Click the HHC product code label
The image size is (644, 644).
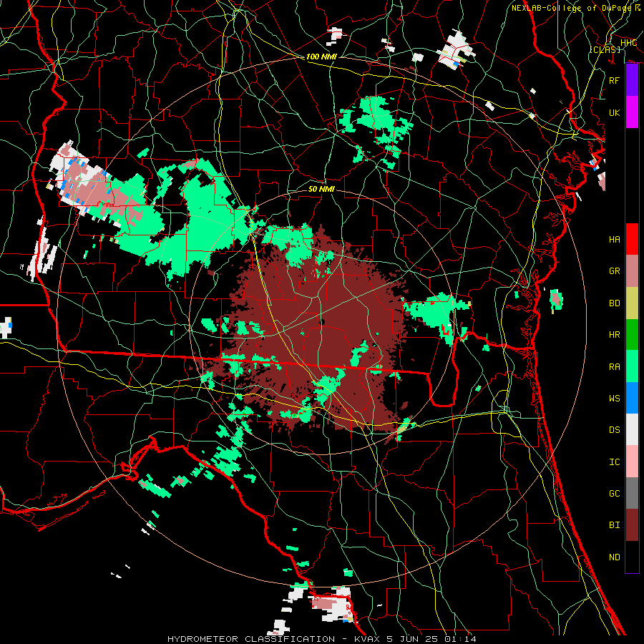point(628,43)
